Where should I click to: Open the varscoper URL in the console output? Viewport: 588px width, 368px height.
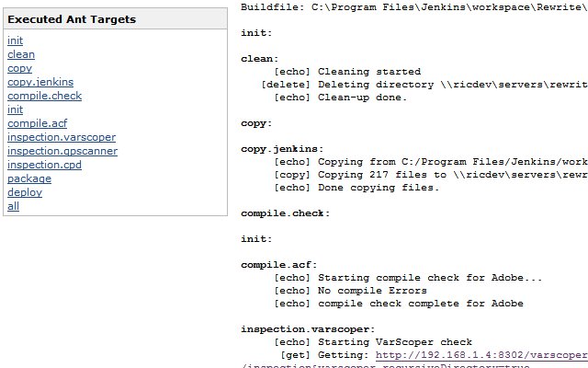click(x=481, y=355)
